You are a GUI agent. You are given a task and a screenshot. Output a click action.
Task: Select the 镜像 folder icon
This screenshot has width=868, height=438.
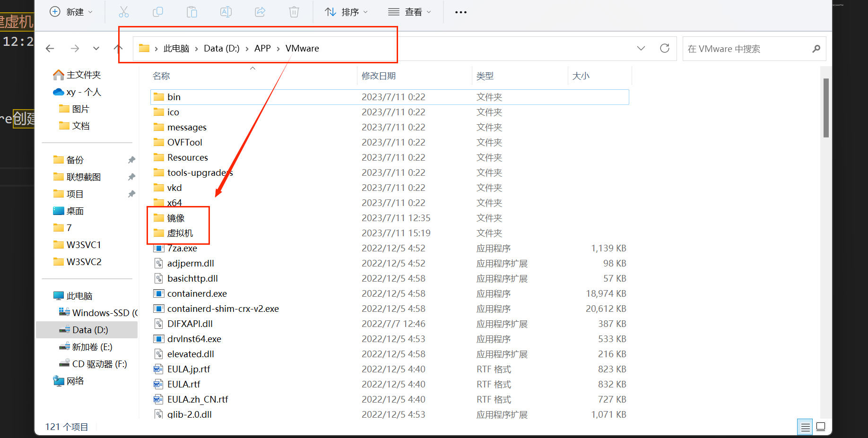159,218
